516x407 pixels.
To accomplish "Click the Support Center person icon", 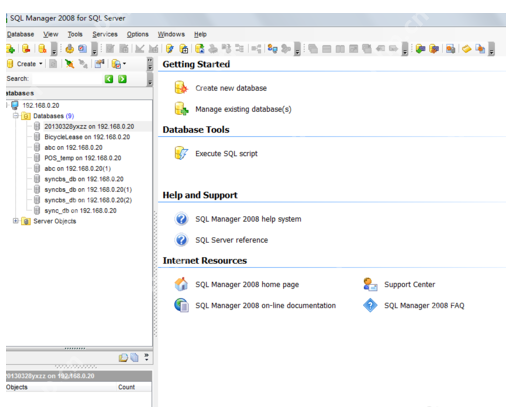I will click(x=370, y=284).
